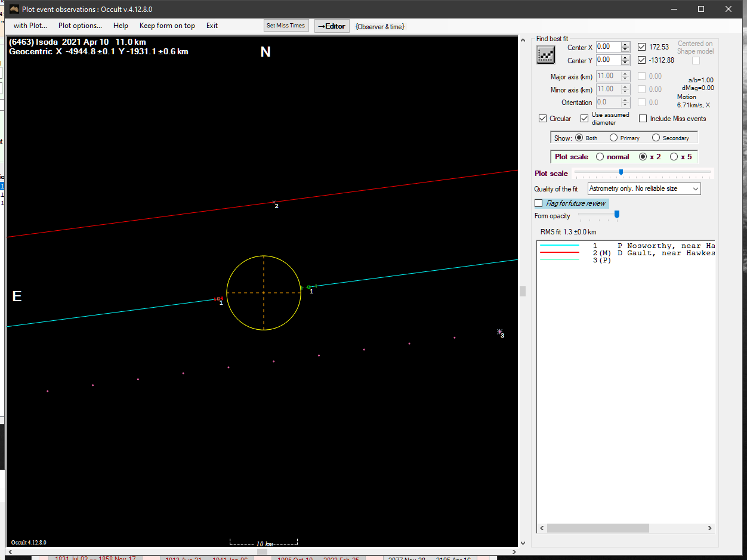
Task: Click left arrow of legend horizontal scrollbar
Action: pos(542,528)
